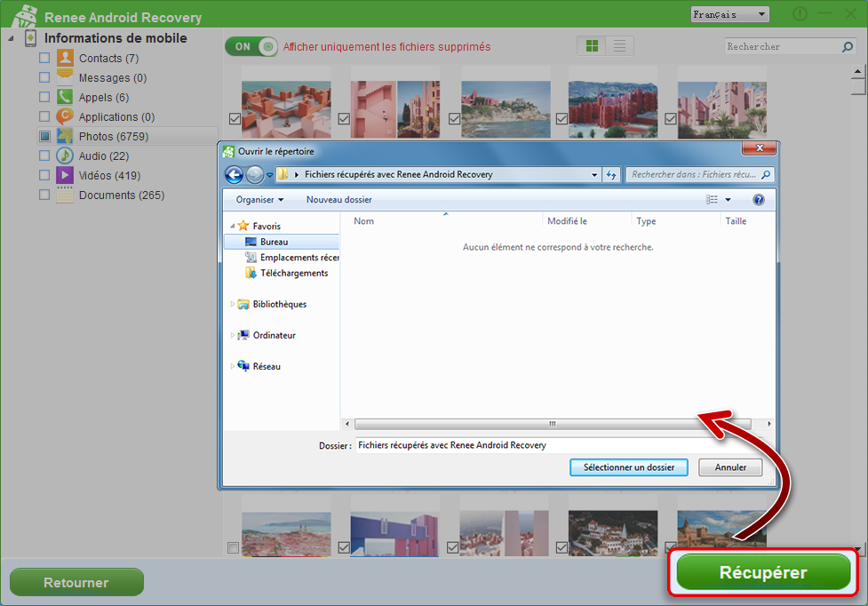Click the dialog back navigation arrow

click(235, 175)
